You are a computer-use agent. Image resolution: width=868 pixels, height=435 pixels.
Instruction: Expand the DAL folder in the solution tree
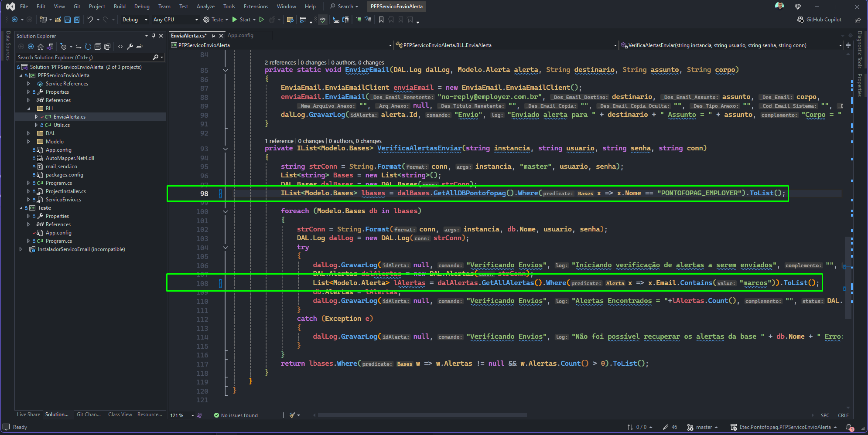(29, 133)
